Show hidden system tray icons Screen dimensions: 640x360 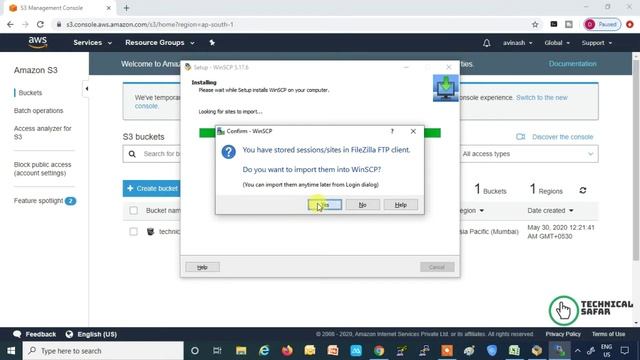[578, 351]
